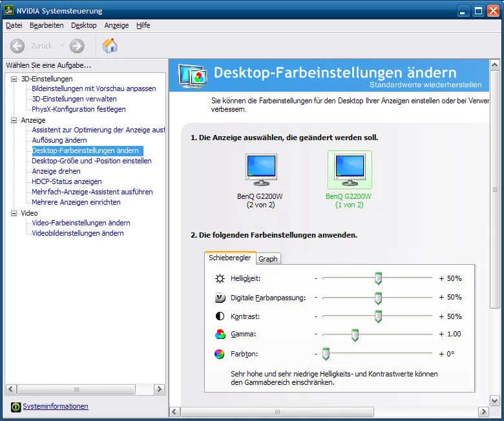The width and height of the screenshot is (504, 421).
Task: Click Standardwerte wiederherstellen
Action: tap(425, 85)
